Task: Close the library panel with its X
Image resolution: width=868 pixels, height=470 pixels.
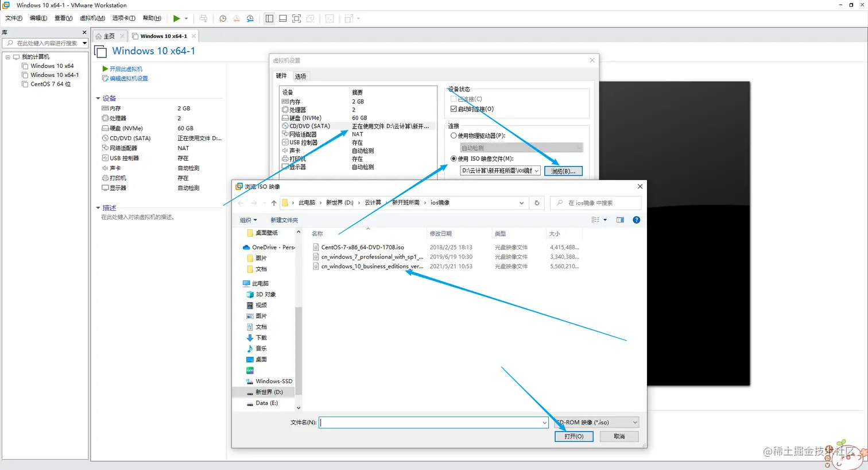Action: 84,33
